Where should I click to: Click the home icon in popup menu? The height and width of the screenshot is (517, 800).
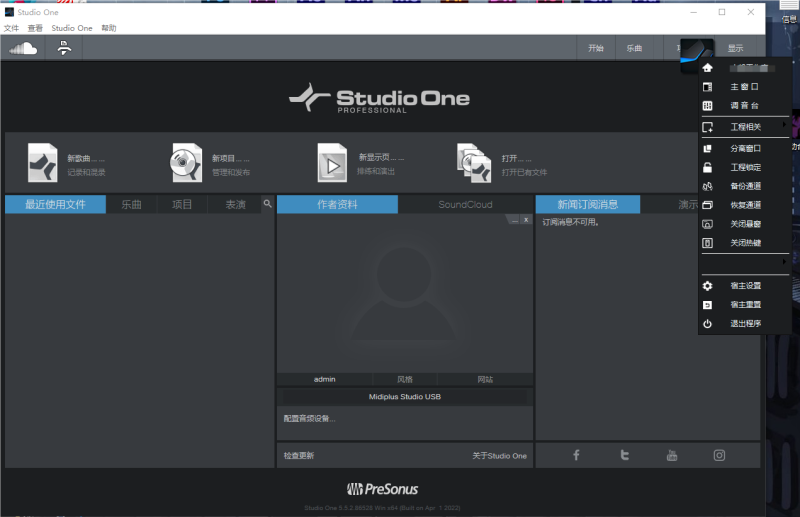pyautogui.click(x=707, y=67)
